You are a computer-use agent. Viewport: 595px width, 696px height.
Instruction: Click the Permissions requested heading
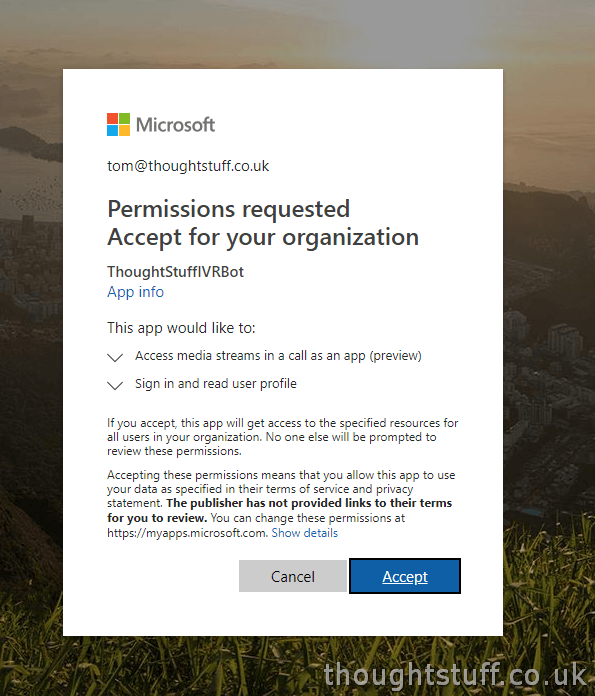click(x=229, y=209)
